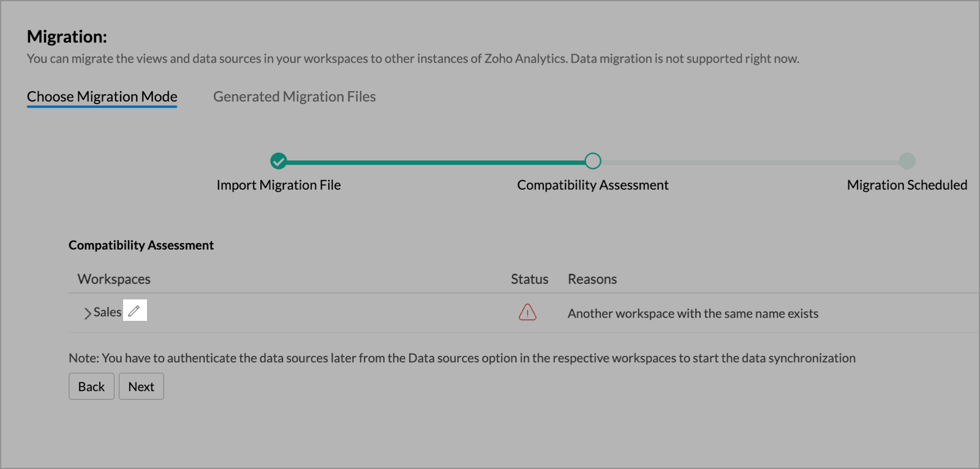
Task: Click the Status column header
Action: point(529,279)
